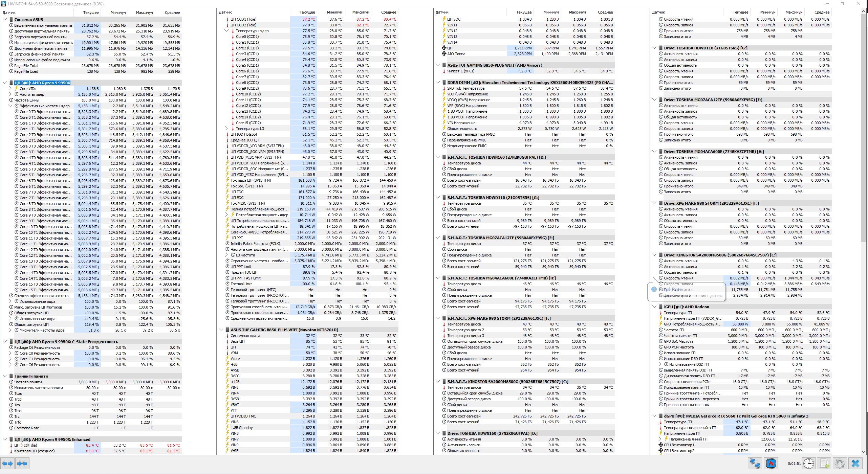Viewport: 868px width, 474px height.
Task: Click the clock icon beside Частота шины
Action: pyautogui.click(x=11, y=100)
